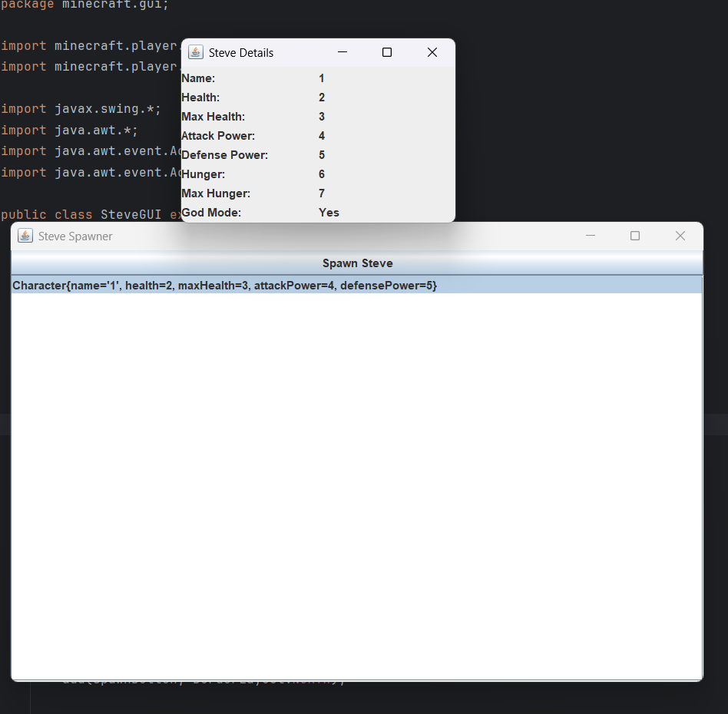Click the Max Hunger: label
Screen dimensions: 728x714
pos(216,193)
